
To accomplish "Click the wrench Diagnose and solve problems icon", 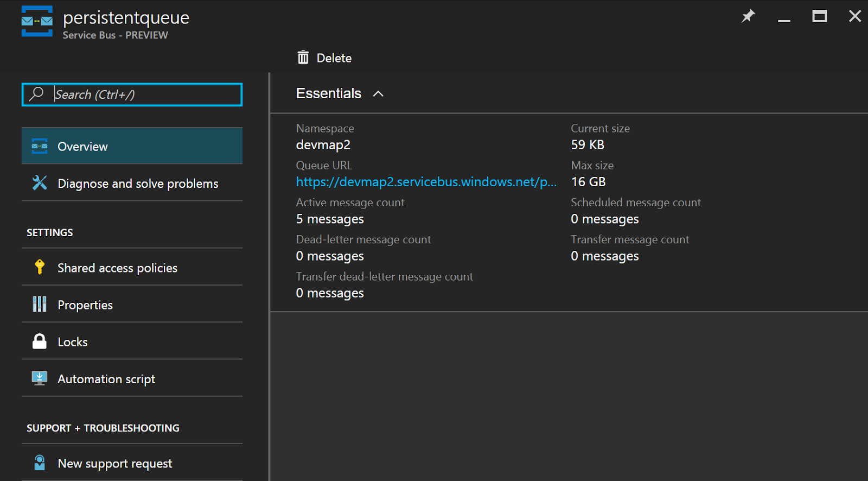I will 40,183.
